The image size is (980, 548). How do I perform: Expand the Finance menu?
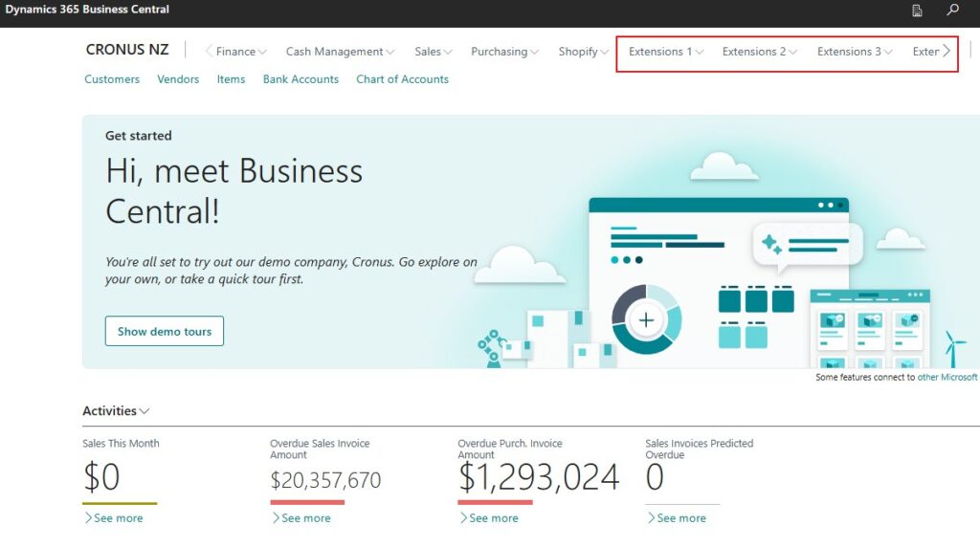(235, 52)
